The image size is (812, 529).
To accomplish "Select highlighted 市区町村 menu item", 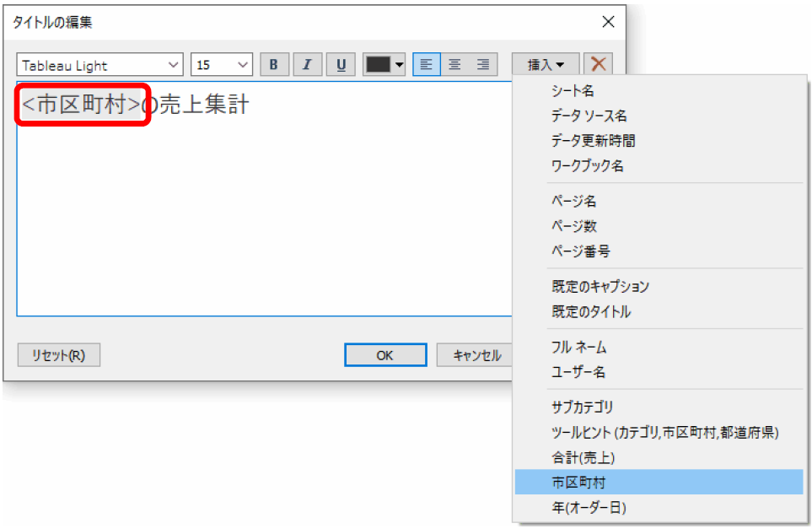I will (659, 483).
